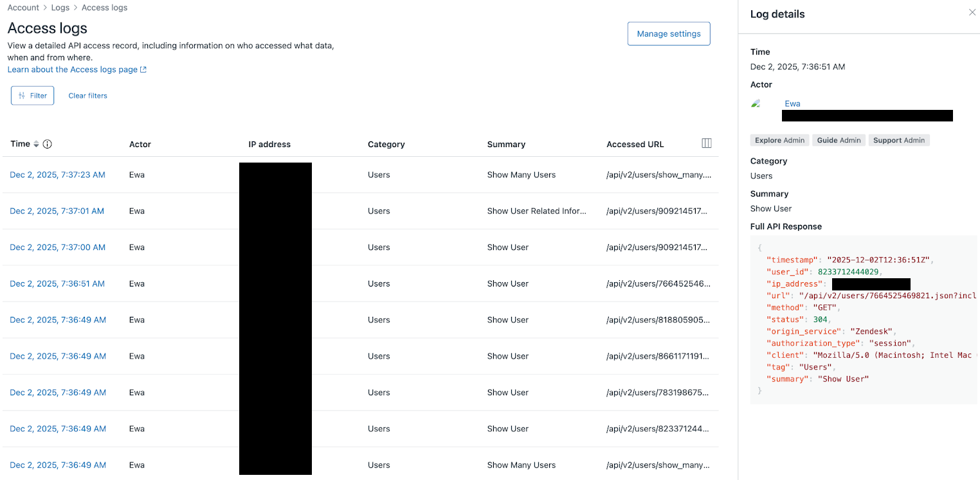Sort the table by Time column
980x480 pixels.
(36, 144)
